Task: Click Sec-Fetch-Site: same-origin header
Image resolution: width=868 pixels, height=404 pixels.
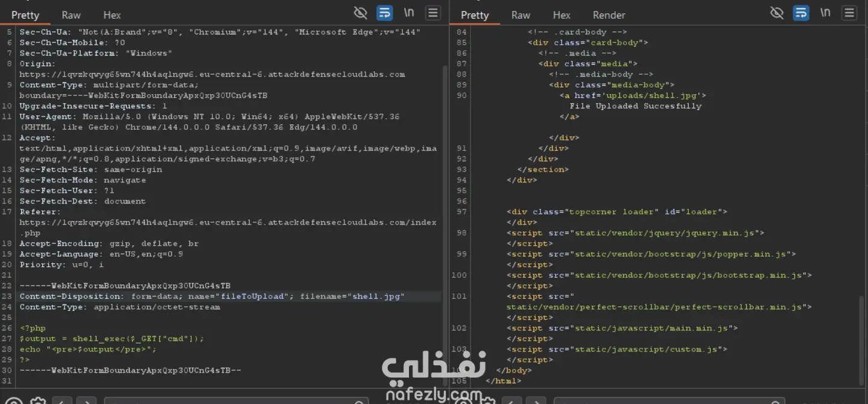Action: pos(90,170)
